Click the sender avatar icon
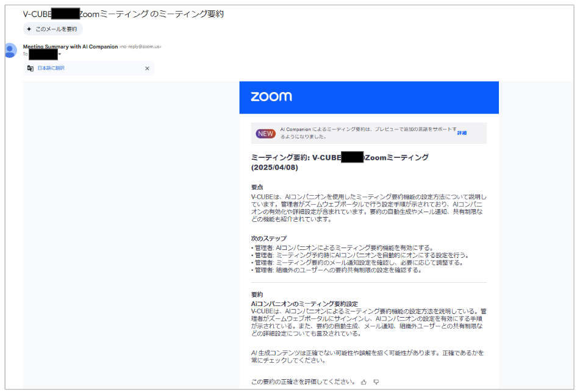580x392 pixels. tap(10, 51)
